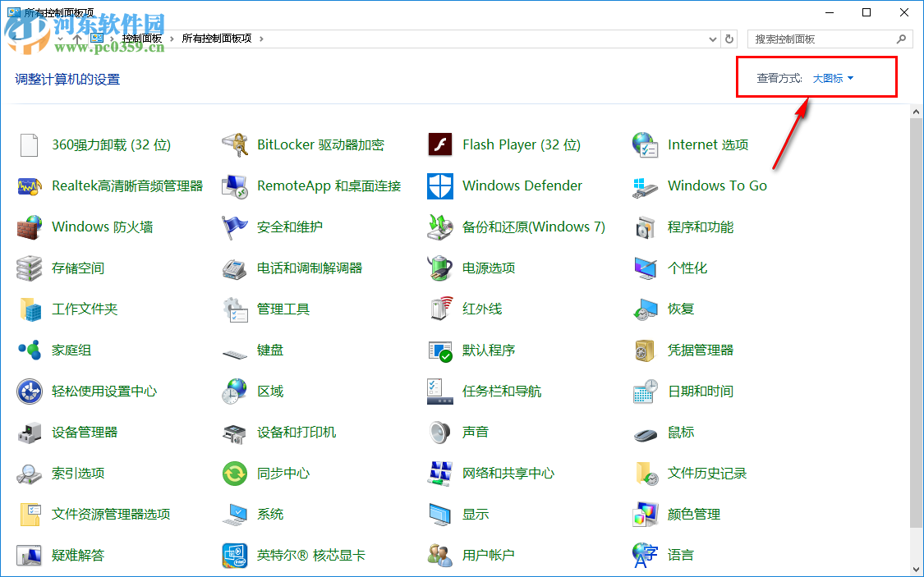Open 电源选项

pyautogui.click(x=485, y=268)
